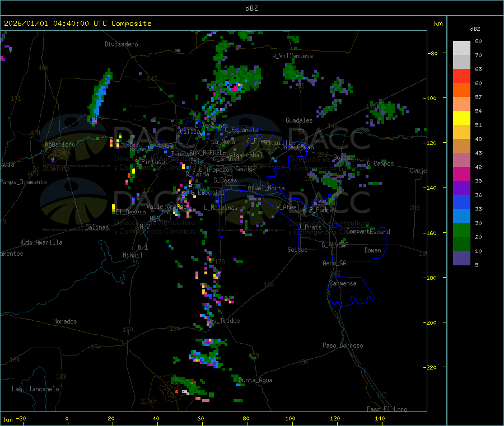Image resolution: width=504 pixels, height=426 pixels.
Task: Select the 100 tick on the horizontal km axis
Action: pos(290,418)
